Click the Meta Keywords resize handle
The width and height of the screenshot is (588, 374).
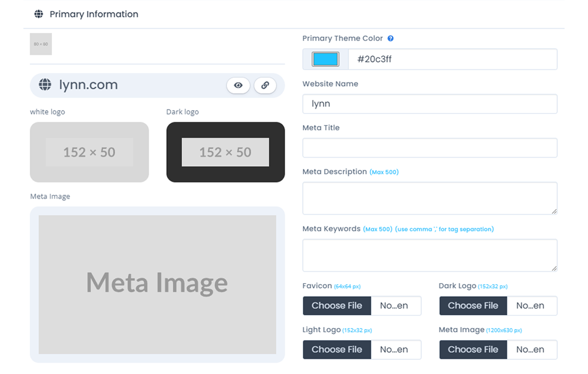pos(554,268)
